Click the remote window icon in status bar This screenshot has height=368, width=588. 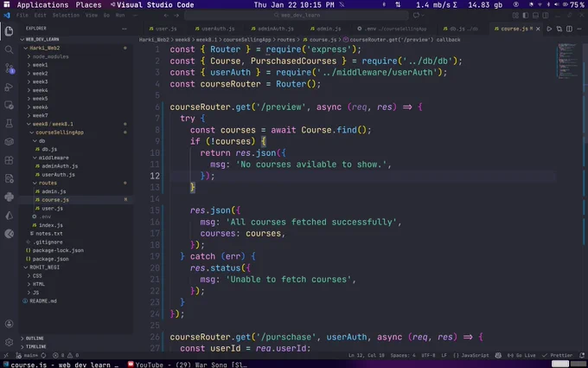tap(6, 355)
